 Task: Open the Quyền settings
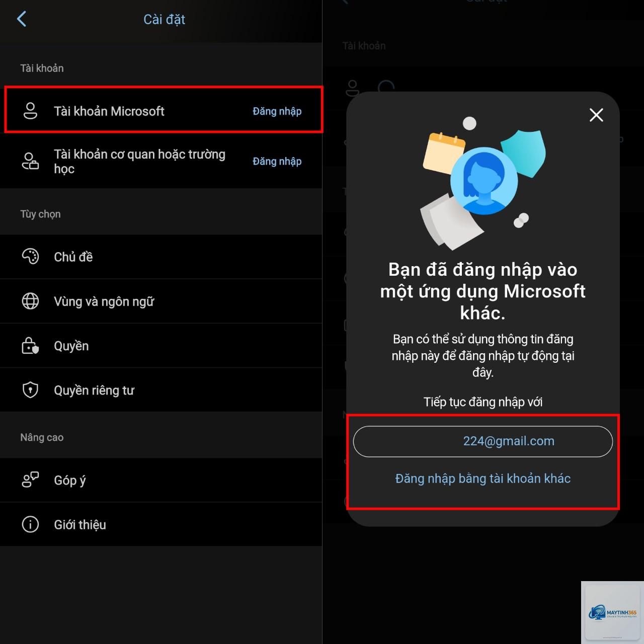tap(161, 346)
